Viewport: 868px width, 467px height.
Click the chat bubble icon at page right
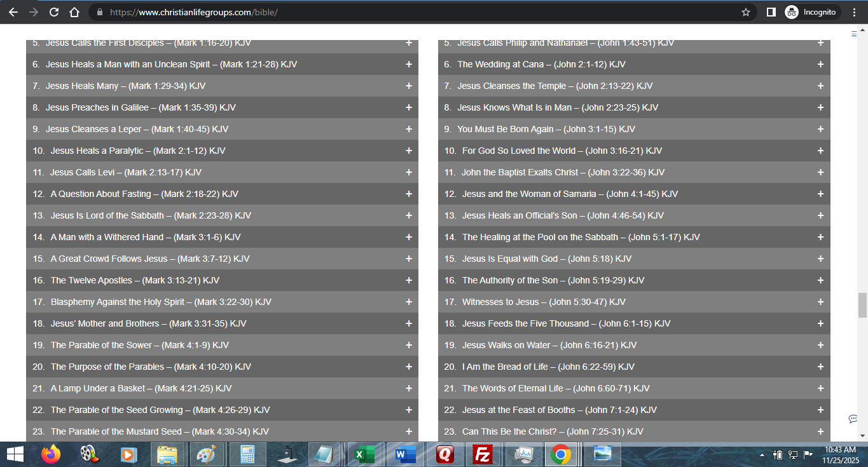tap(853, 419)
